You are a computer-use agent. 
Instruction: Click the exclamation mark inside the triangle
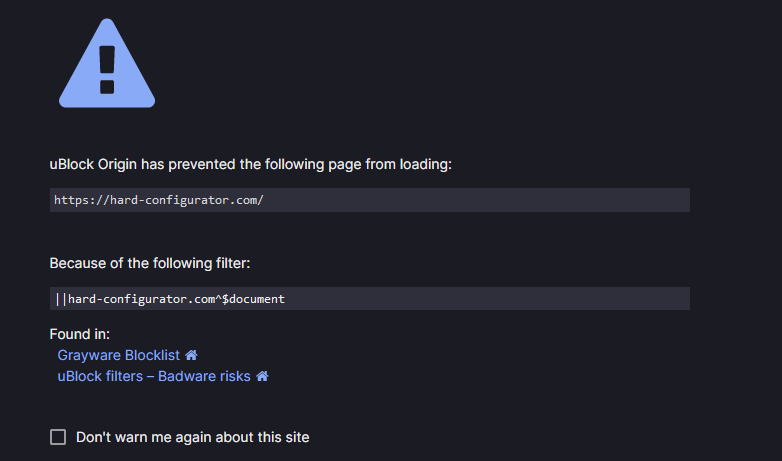click(x=107, y=67)
